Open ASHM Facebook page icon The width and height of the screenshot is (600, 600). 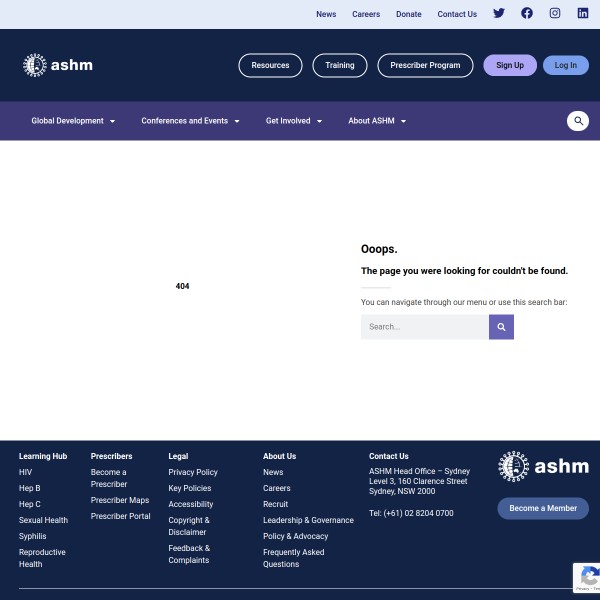coord(526,14)
